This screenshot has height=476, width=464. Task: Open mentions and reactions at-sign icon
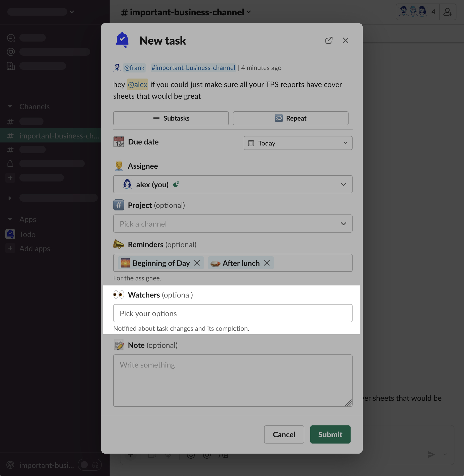point(11,52)
